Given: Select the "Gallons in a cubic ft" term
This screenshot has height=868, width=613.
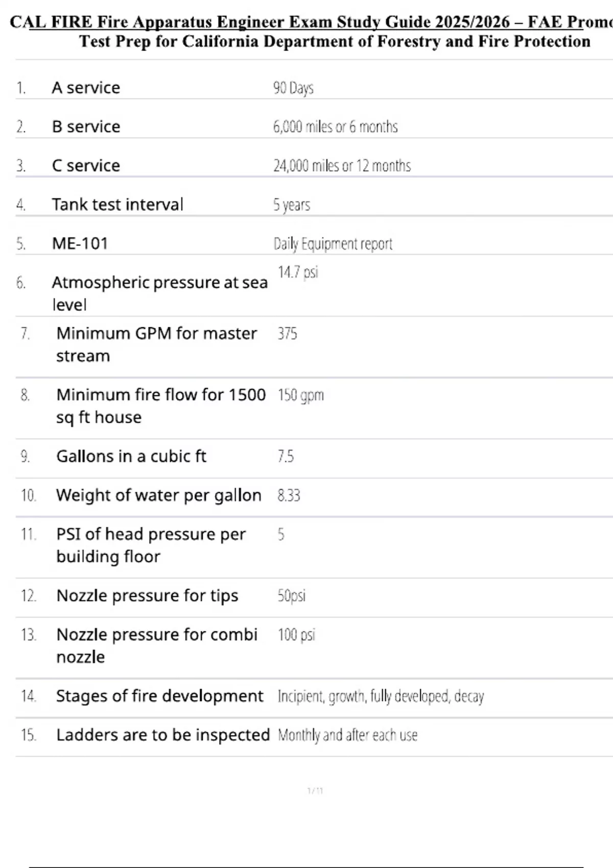Looking at the screenshot, I should pos(131,456).
